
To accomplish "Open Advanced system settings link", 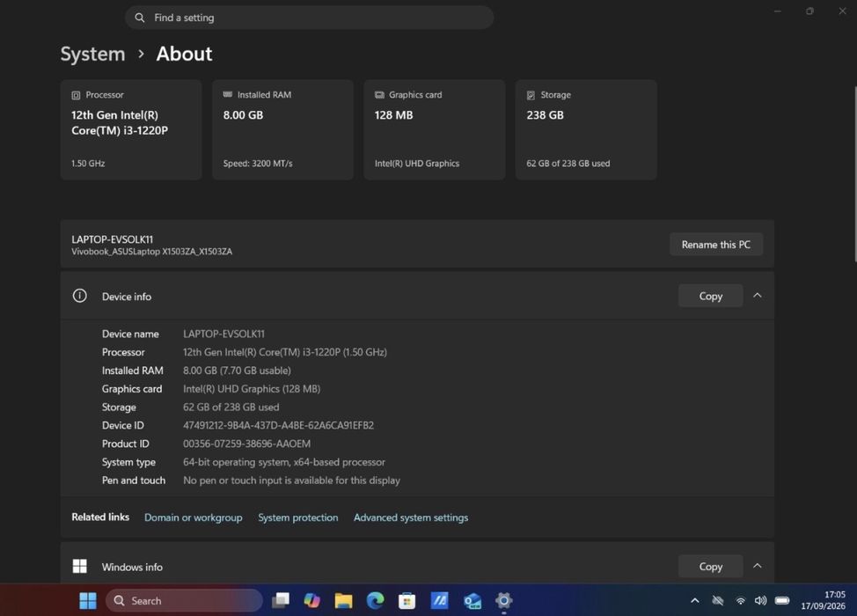I will pyautogui.click(x=411, y=517).
